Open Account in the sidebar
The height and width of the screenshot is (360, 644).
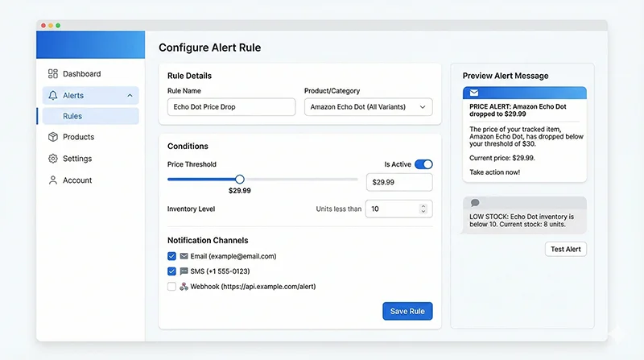tap(90, 180)
